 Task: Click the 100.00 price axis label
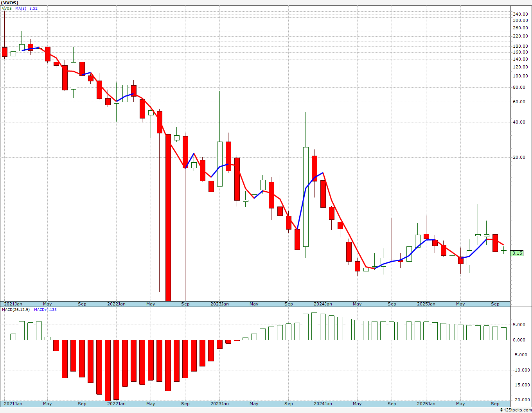[x=521, y=76]
